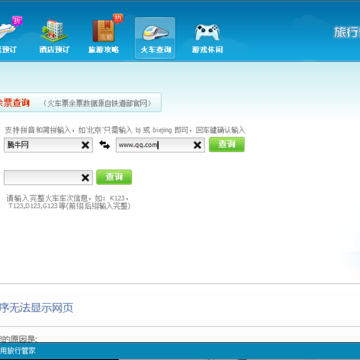Click note 火车票余票数据源自铁道部官网

pyautogui.click(x=97, y=103)
